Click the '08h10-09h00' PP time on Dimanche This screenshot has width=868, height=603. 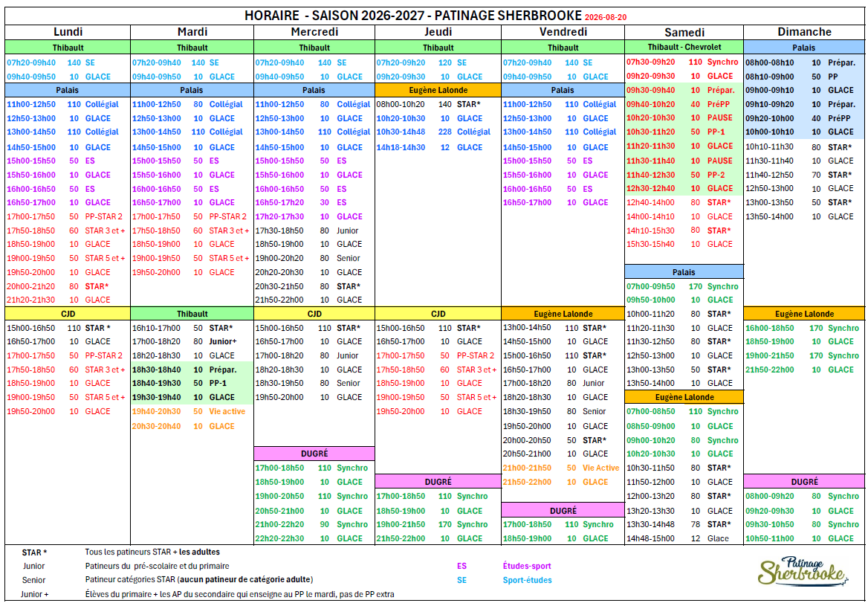point(769,77)
